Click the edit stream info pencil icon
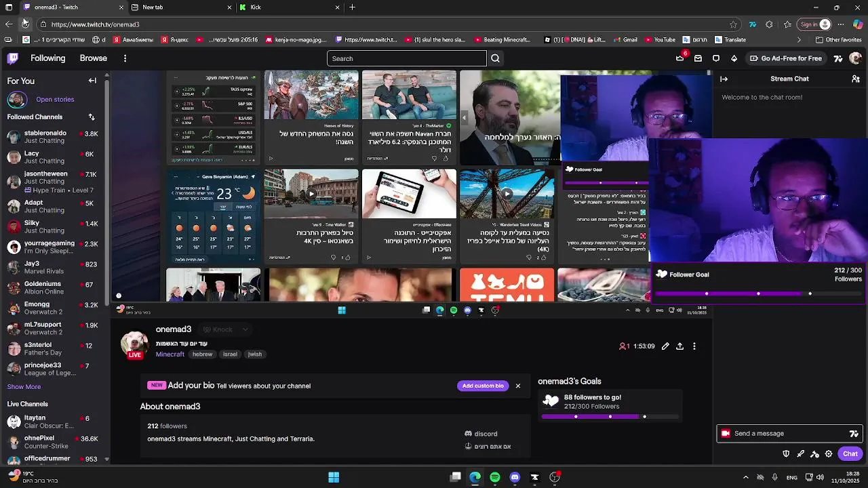Screen dimensions: 868x488 pyautogui.click(x=665, y=346)
